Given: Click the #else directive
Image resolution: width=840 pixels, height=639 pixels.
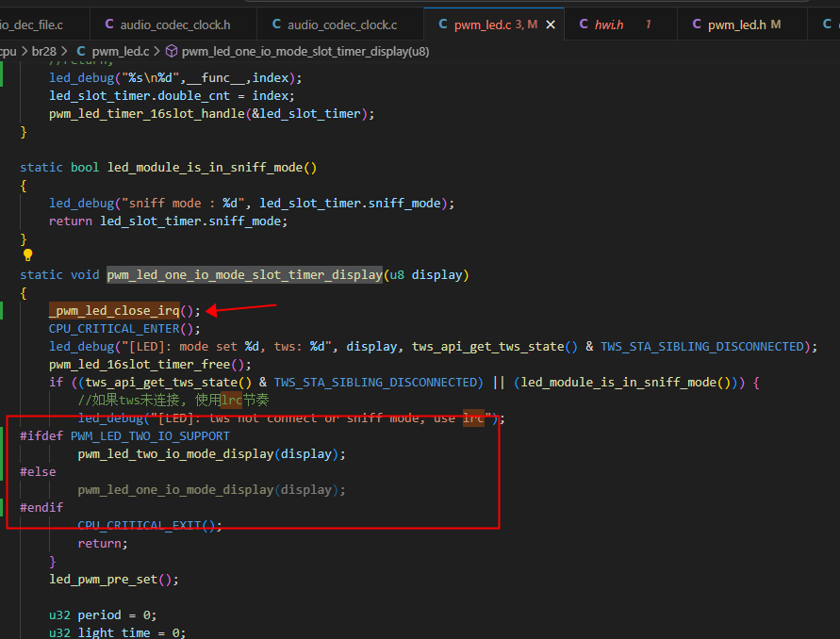Looking at the screenshot, I should (x=38, y=472).
